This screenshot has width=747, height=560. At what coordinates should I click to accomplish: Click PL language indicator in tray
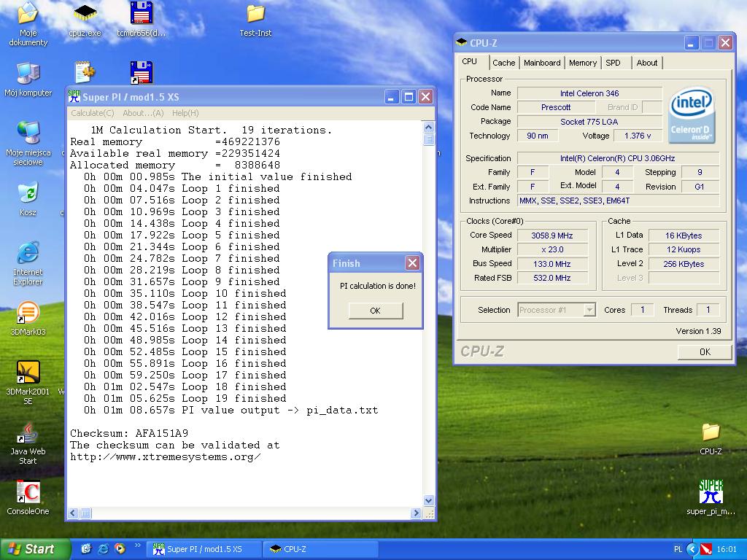pyautogui.click(x=678, y=549)
